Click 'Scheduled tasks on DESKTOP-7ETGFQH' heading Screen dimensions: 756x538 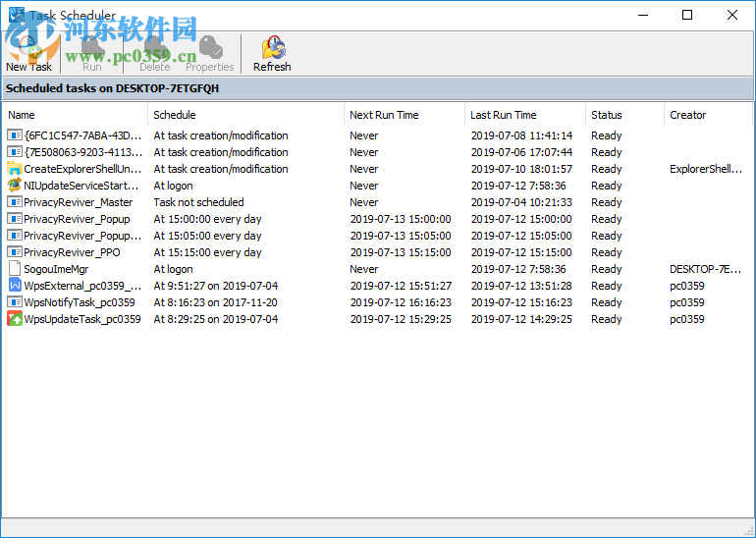pyautogui.click(x=112, y=88)
